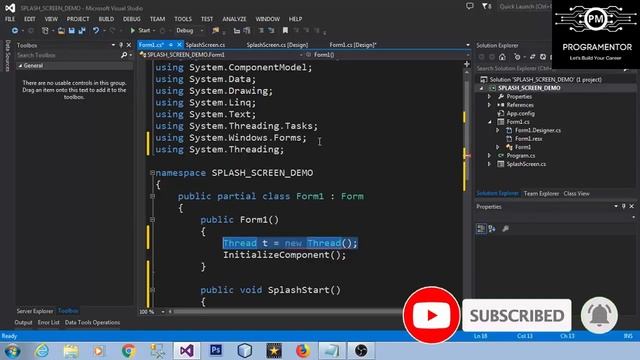
Task: Close the Form1.cs editor tab
Action: click(x=179, y=45)
